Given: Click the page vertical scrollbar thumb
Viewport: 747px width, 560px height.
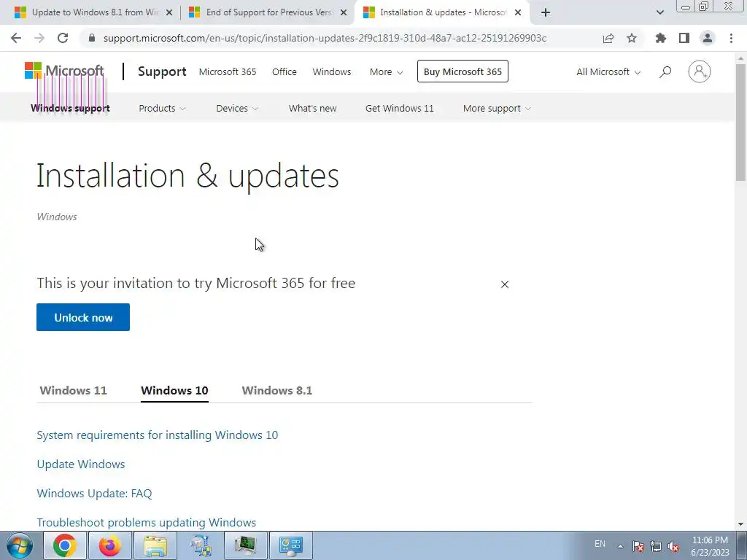Looking at the screenshot, I should pos(740,122).
